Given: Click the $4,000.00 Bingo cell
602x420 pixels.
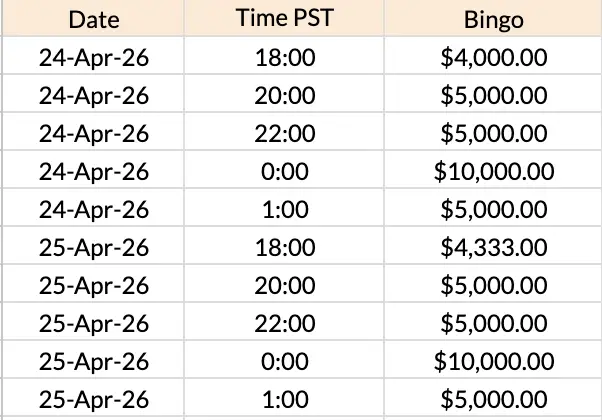Looking at the screenshot, I should [494, 57].
